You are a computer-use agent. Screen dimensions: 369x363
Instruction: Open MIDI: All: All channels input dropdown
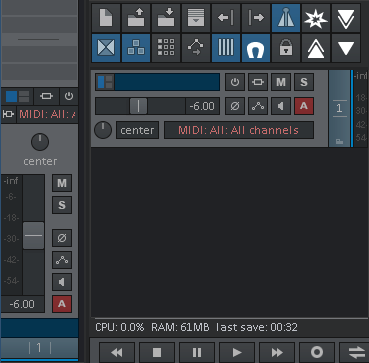239,130
